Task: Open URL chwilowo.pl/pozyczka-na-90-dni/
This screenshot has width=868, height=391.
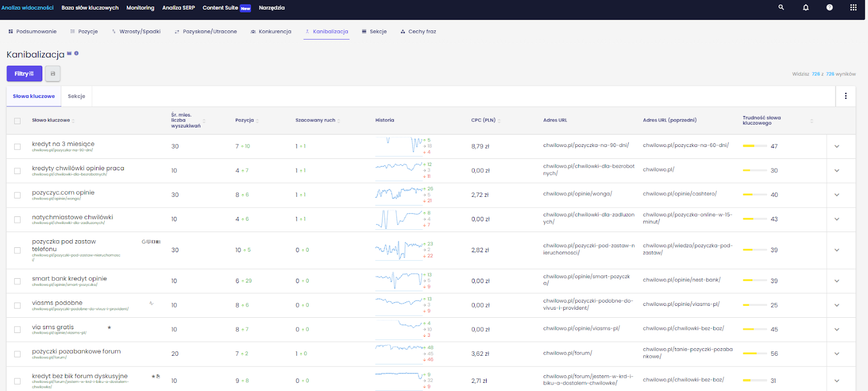Action: pos(586,145)
